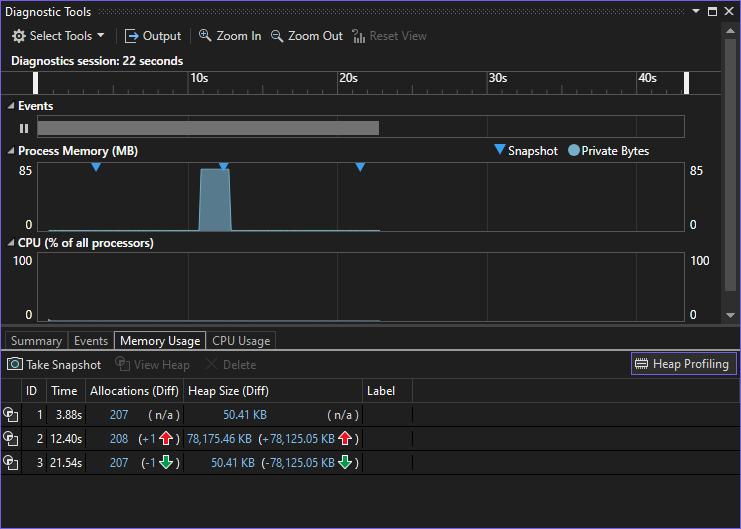Image resolution: width=741 pixels, height=529 pixels.
Task: Switch to the Summary tab
Action: point(36,341)
